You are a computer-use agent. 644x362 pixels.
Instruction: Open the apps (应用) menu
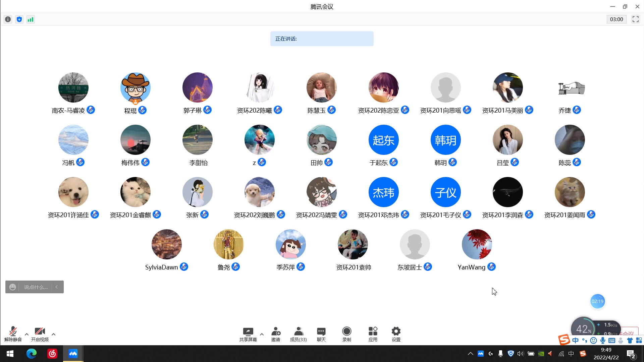[x=373, y=334]
